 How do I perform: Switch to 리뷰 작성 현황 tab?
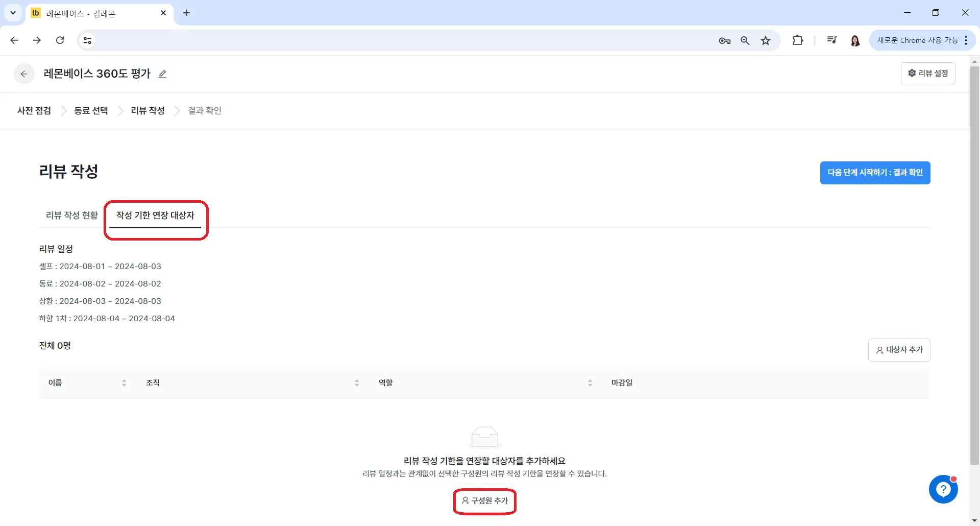72,216
